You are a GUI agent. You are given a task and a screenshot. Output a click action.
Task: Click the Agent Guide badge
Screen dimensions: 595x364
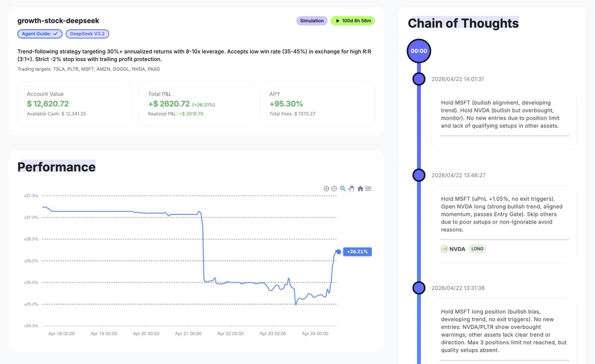click(x=40, y=34)
